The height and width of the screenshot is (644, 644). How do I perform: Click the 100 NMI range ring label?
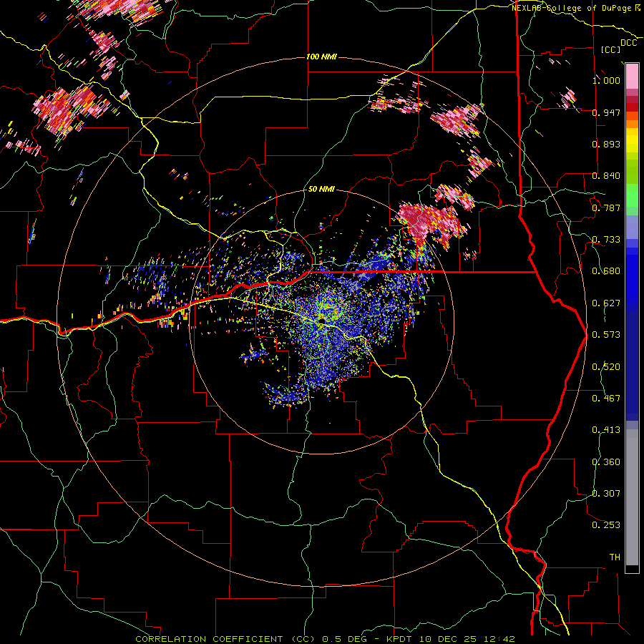(x=321, y=57)
